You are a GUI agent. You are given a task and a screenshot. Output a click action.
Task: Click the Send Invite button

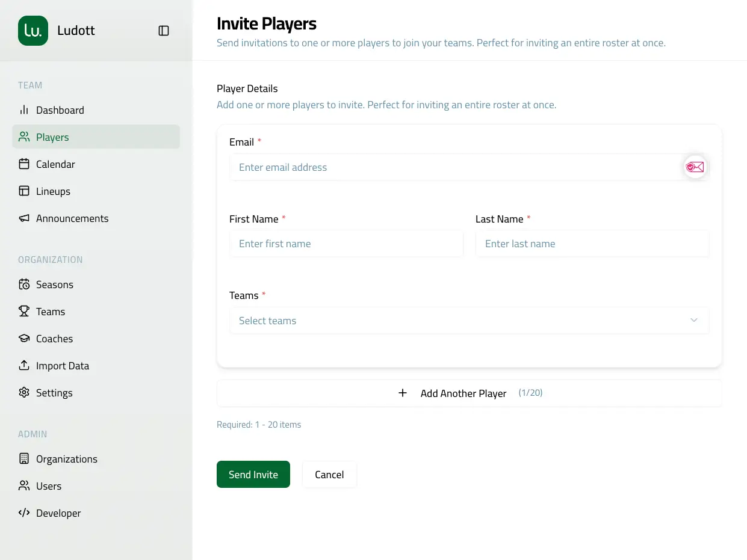[253, 474]
